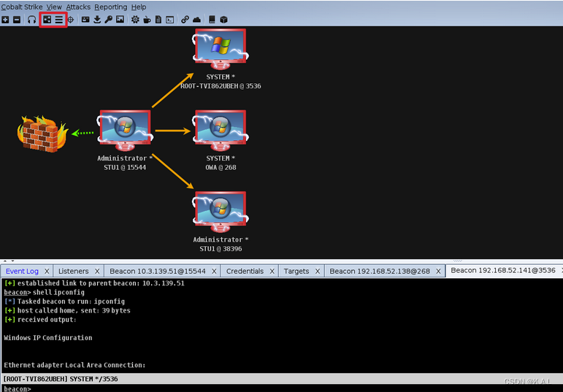Screen dimensions: 563x392
Task: Click 'host called home, sent: 39 bytes' line
Action: tap(67, 310)
